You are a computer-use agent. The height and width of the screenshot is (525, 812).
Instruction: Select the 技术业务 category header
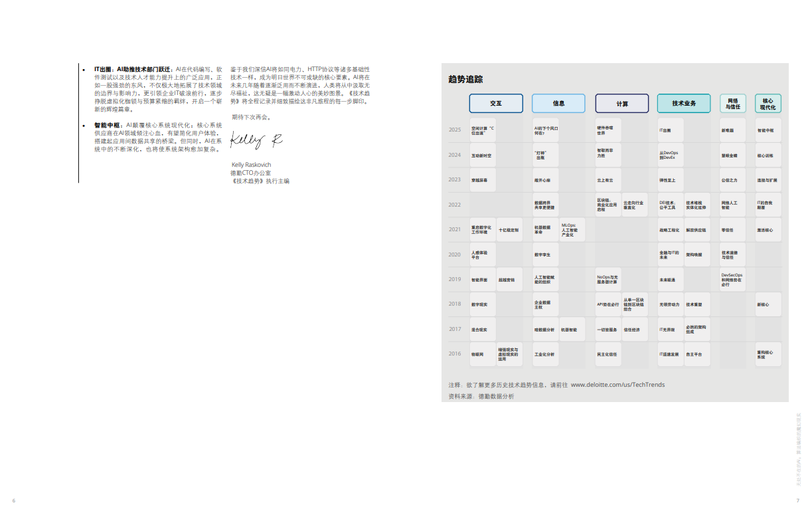[684, 104]
